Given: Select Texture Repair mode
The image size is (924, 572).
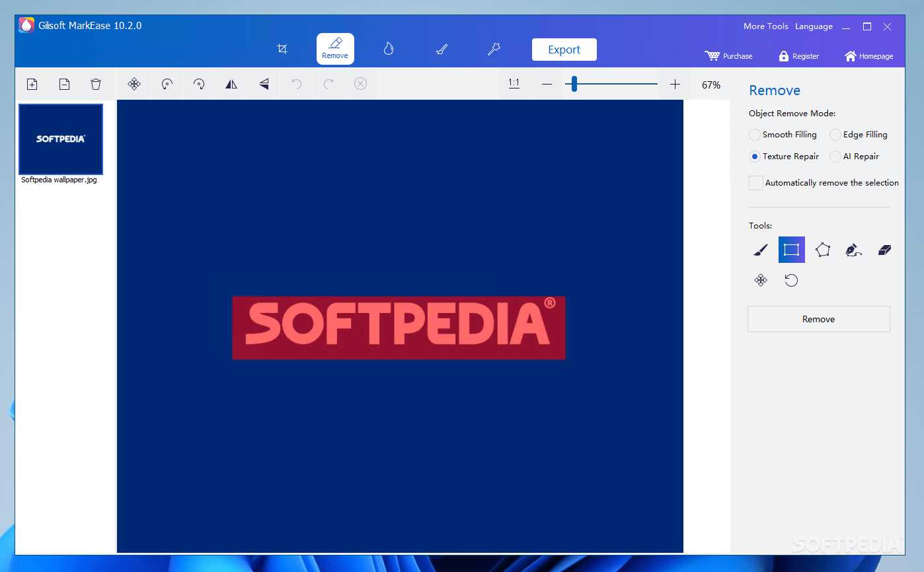Looking at the screenshot, I should [x=784, y=157].
